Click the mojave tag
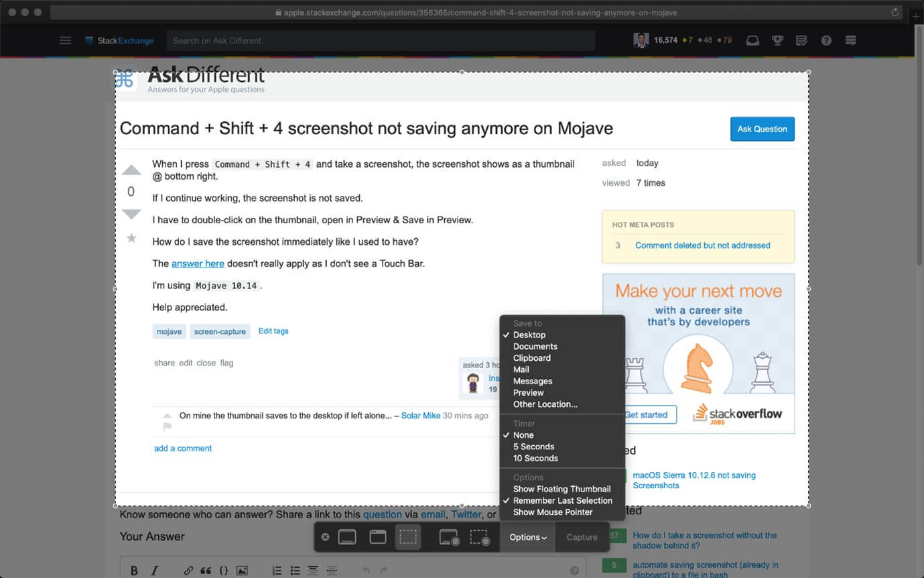This screenshot has width=924, height=578. (x=169, y=331)
